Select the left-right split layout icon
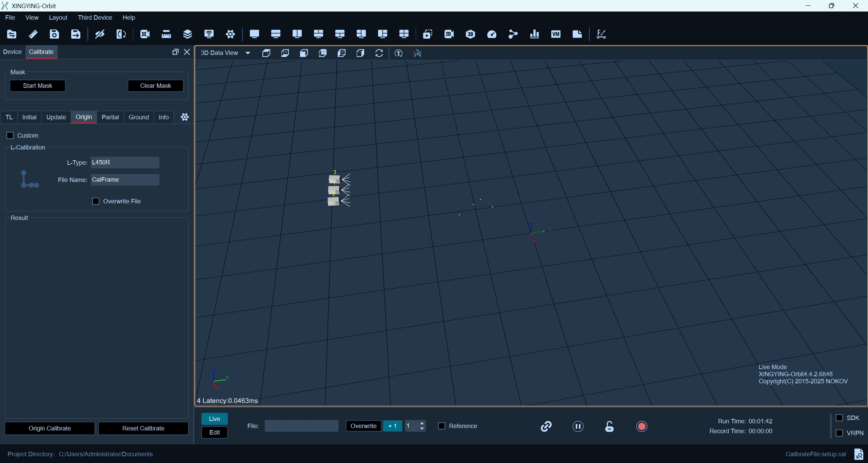Image resolution: width=868 pixels, height=463 pixels. click(297, 34)
